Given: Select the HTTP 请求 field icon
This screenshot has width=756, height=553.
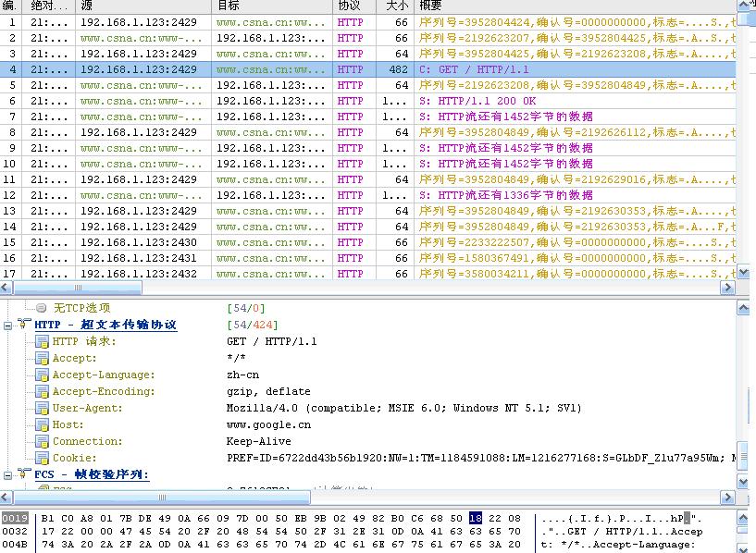Looking at the screenshot, I should coord(42,341).
